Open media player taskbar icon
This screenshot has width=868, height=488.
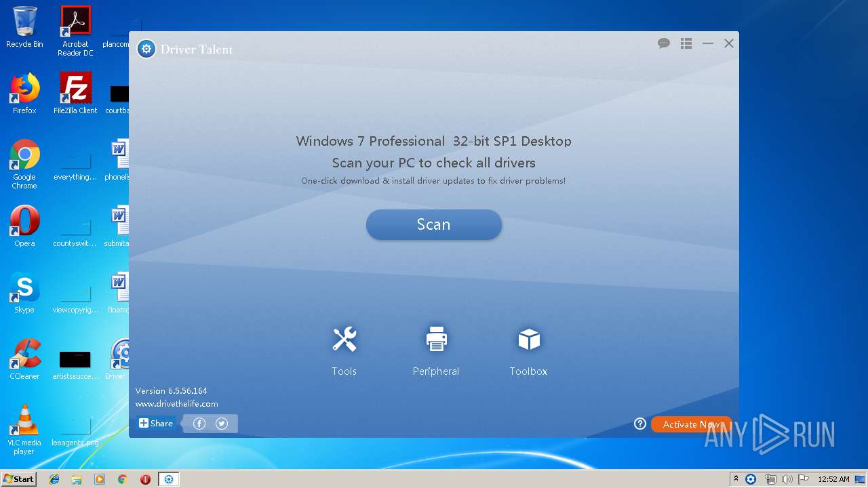point(100,479)
